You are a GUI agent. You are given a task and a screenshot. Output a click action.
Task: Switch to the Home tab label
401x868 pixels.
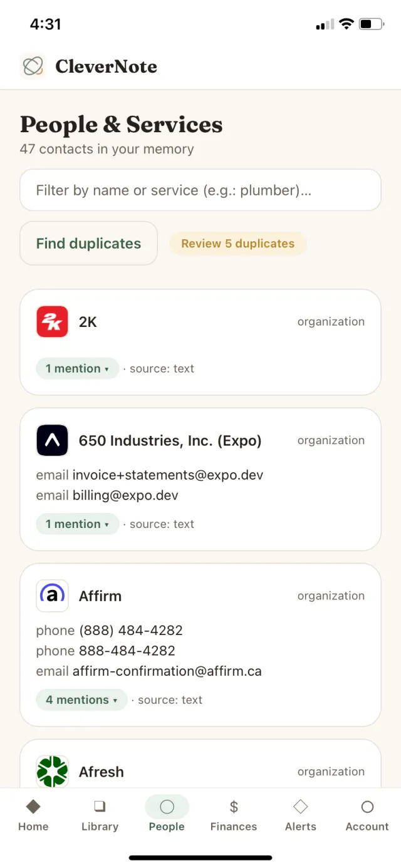pyautogui.click(x=33, y=827)
